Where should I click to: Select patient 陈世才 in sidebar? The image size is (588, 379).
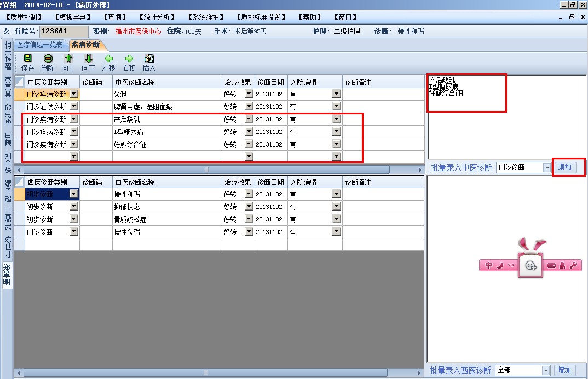click(x=7, y=247)
